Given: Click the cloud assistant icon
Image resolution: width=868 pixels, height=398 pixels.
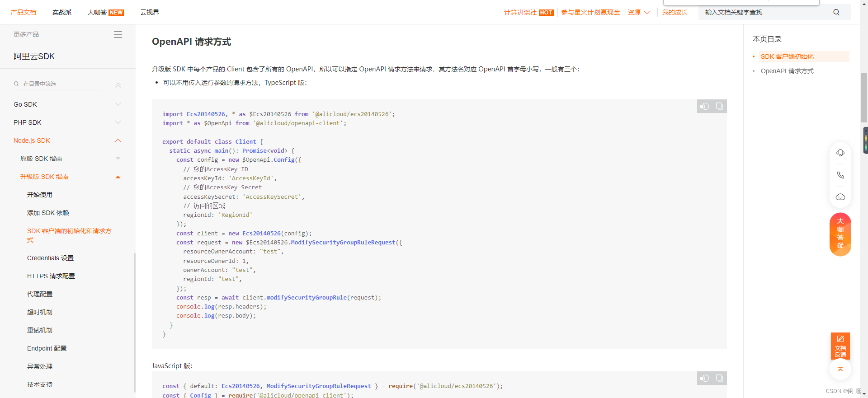Looking at the screenshot, I should point(840,197).
